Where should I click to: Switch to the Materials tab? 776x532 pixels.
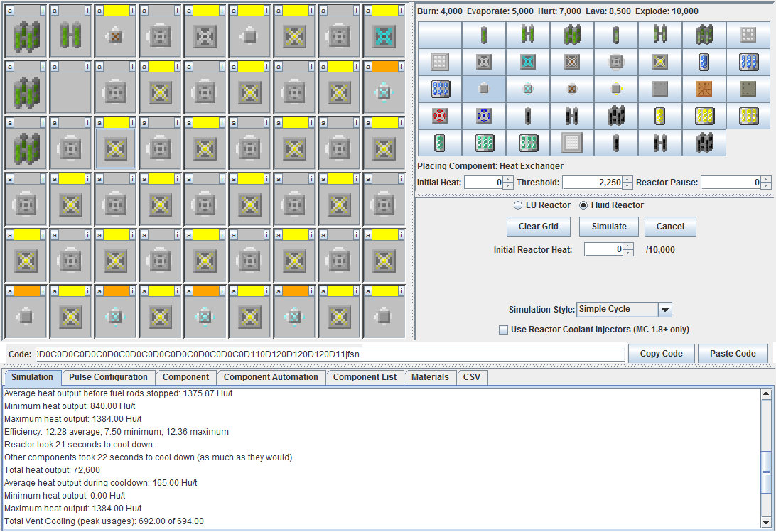click(x=430, y=377)
